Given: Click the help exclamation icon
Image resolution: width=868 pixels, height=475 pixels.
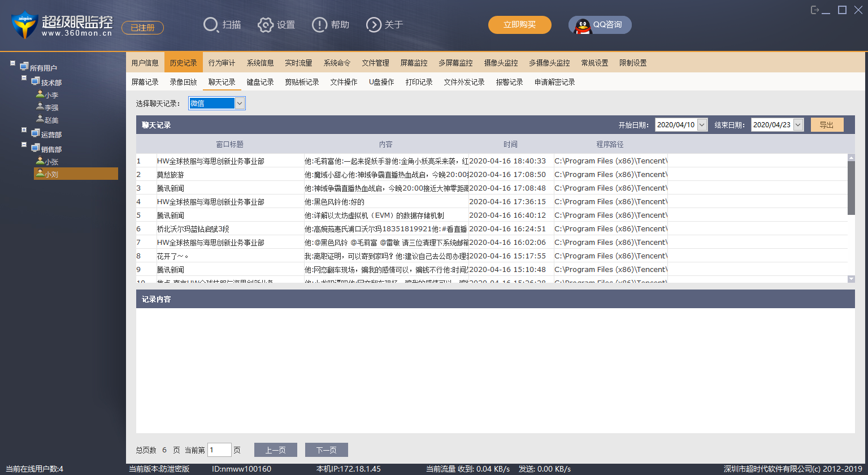Looking at the screenshot, I should pyautogui.click(x=320, y=25).
